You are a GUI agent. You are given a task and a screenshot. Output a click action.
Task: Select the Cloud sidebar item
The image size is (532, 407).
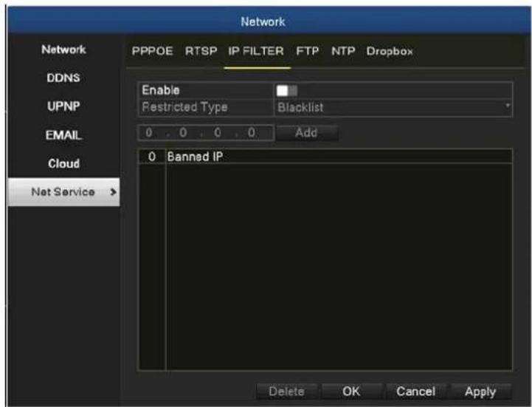(63, 163)
